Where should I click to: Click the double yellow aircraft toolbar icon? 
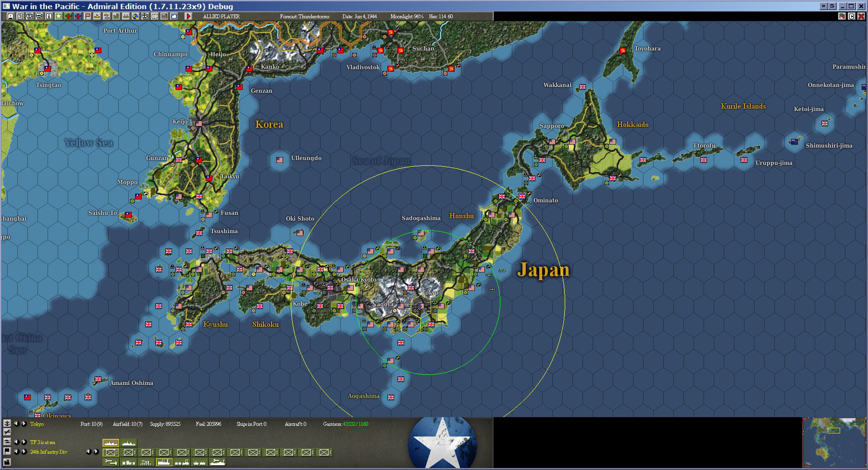pos(107,16)
